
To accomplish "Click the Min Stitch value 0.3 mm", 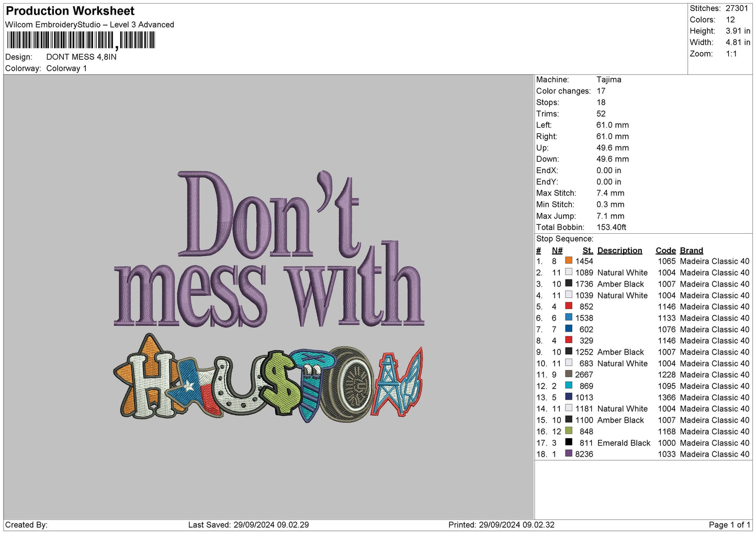I will (611, 204).
